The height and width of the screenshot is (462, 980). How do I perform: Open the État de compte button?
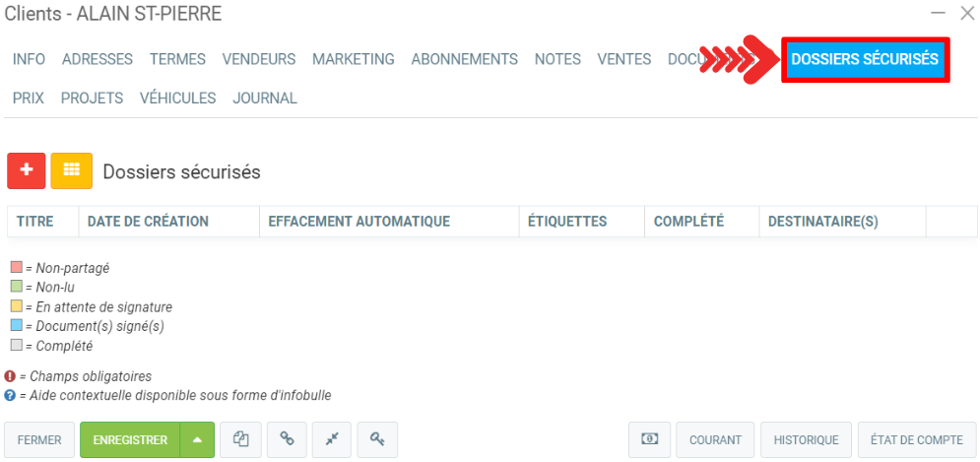[x=916, y=439]
